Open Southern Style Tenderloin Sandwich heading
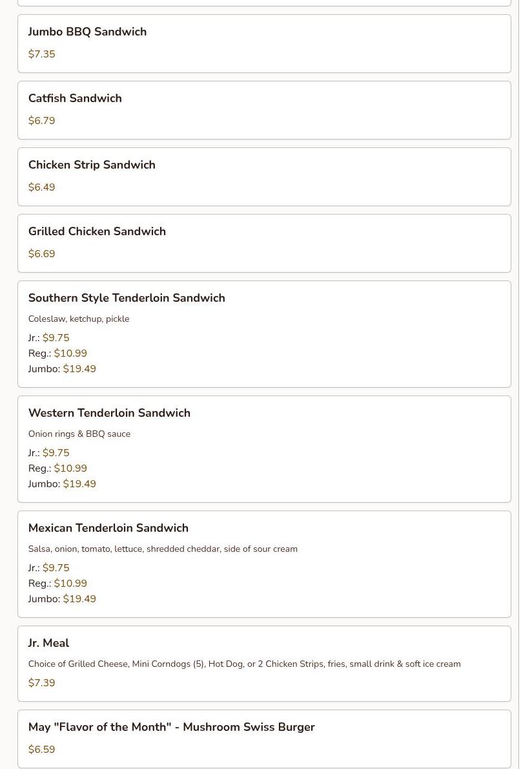This screenshot has width=532, height=769. click(127, 298)
